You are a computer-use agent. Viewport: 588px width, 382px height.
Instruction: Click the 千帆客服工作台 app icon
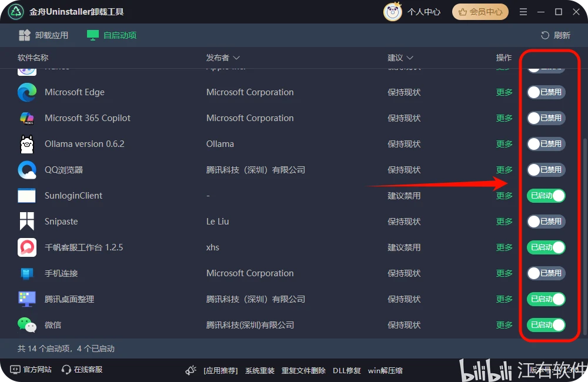pyautogui.click(x=27, y=247)
